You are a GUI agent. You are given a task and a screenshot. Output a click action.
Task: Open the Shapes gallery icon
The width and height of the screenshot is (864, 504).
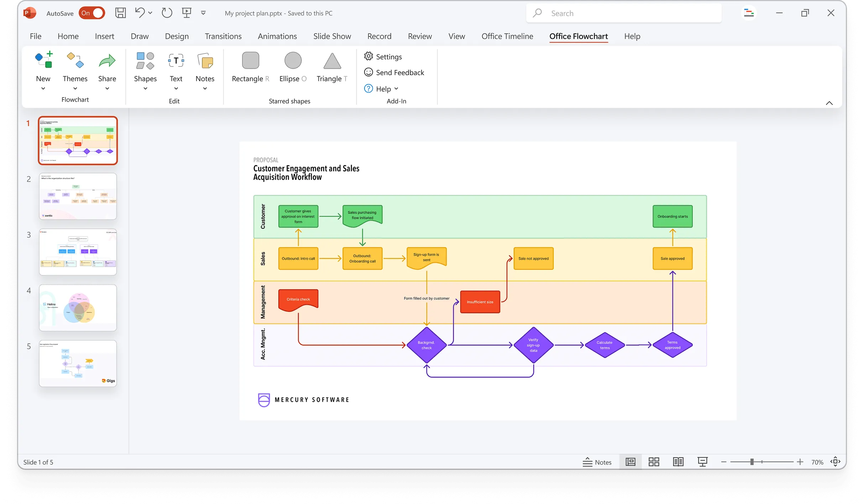(145, 61)
